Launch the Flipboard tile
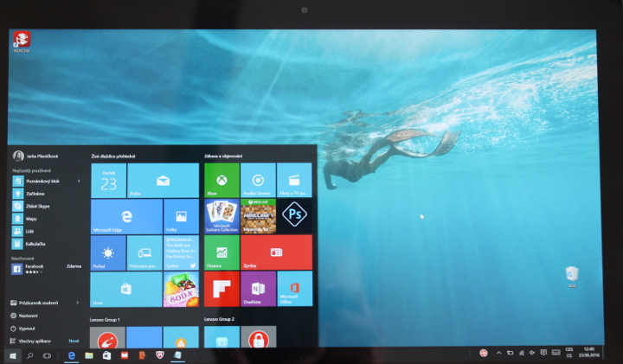This screenshot has height=364, width=623. tap(222, 289)
